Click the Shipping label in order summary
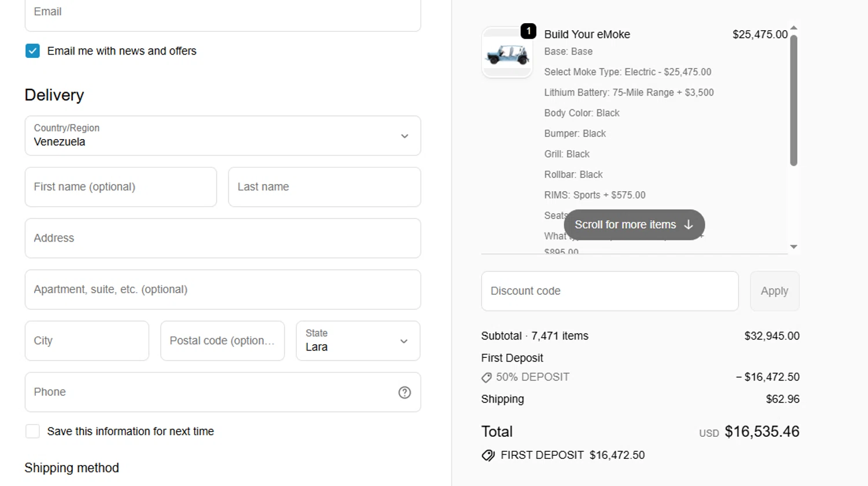868x486 pixels. 502,399
